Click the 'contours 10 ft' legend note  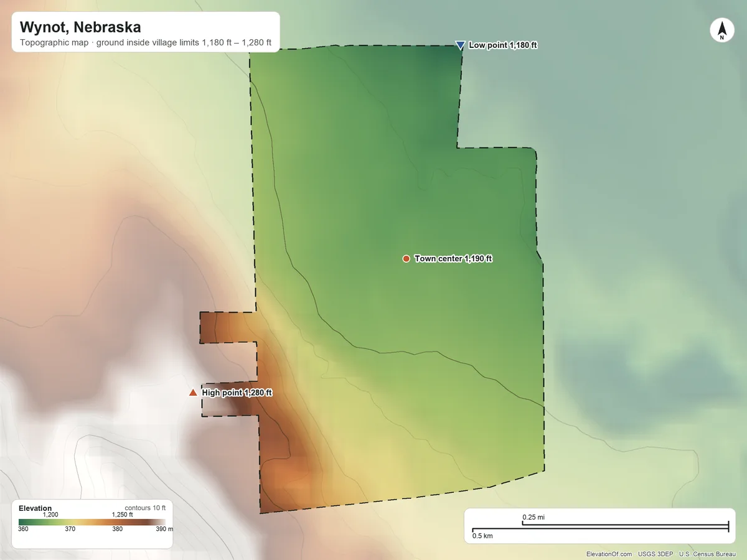[x=145, y=508]
